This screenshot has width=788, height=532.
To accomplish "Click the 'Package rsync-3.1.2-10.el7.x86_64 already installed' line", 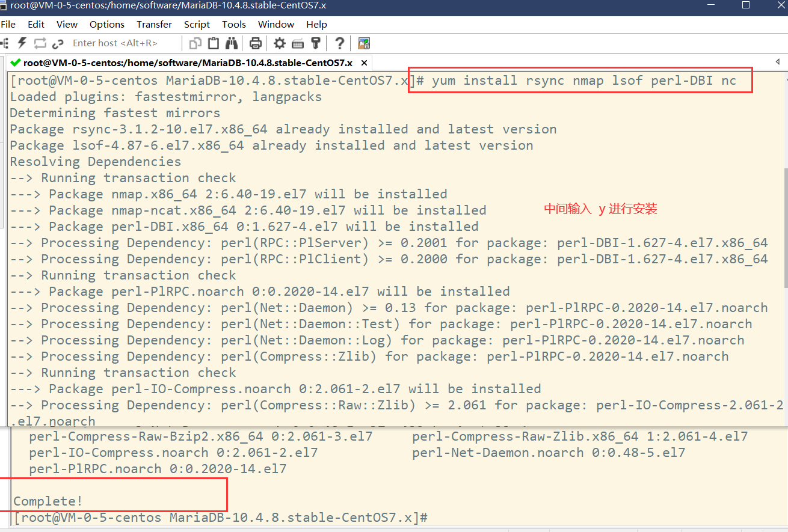I will coord(283,129).
